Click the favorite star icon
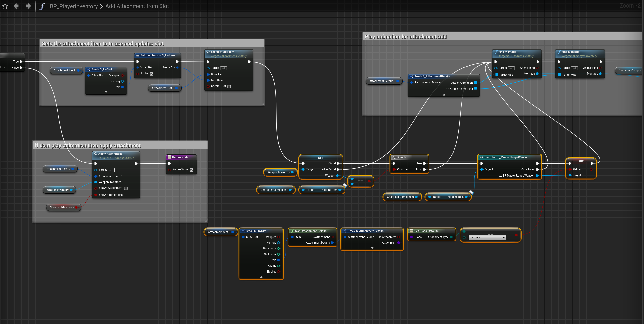The width and height of the screenshot is (644, 324). [5, 6]
